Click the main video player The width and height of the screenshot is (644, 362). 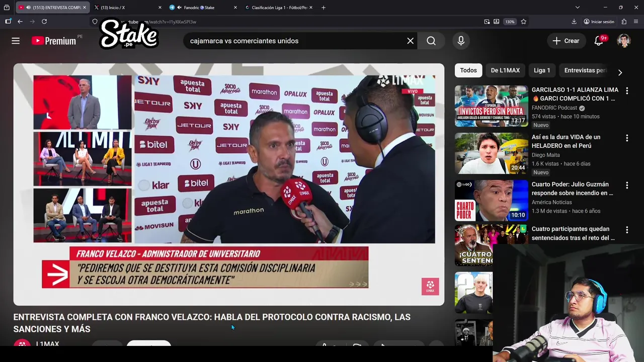(x=229, y=185)
